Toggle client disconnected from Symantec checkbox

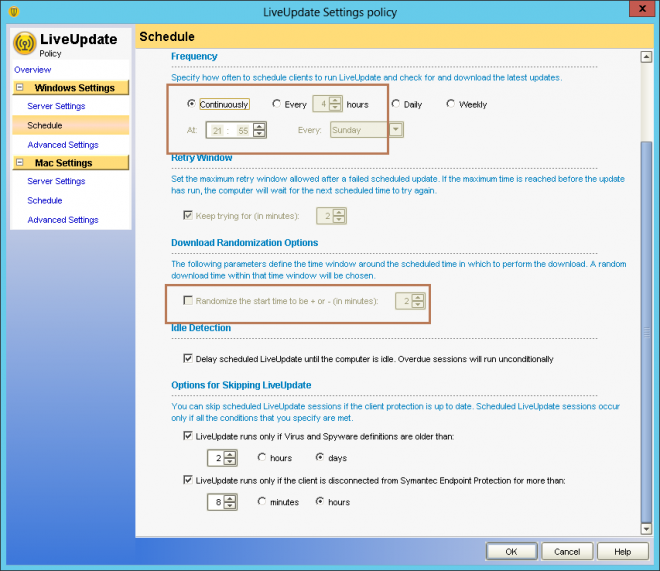point(188,480)
